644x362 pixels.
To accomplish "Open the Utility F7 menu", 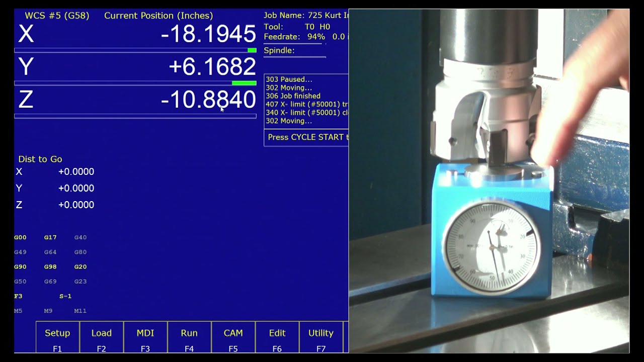I will pyautogui.click(x=321, y=337).
